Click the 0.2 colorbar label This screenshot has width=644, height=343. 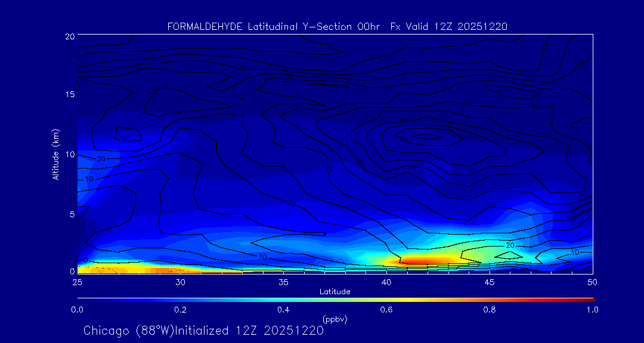click(x=181, y=310)
